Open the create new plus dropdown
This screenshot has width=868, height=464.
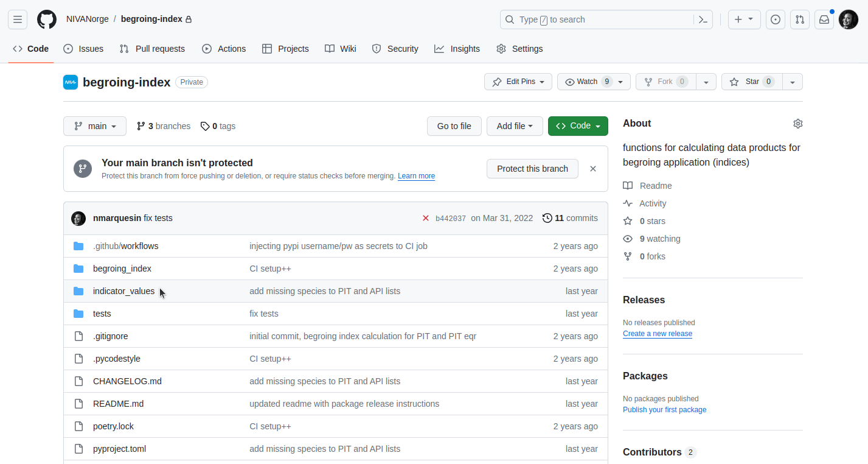coord(744,19)
